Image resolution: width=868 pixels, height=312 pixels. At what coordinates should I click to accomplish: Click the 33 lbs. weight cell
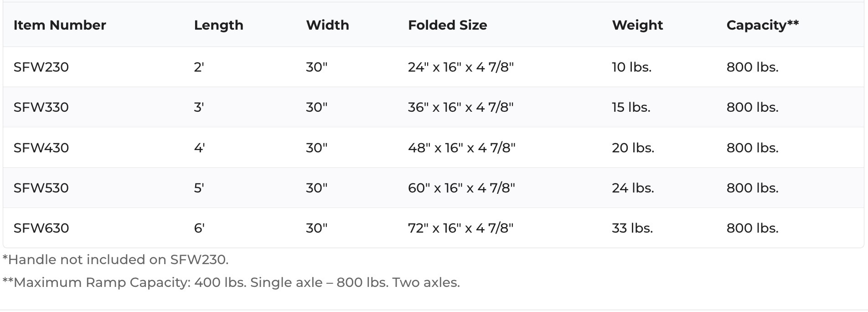click(x=632, y=228)
